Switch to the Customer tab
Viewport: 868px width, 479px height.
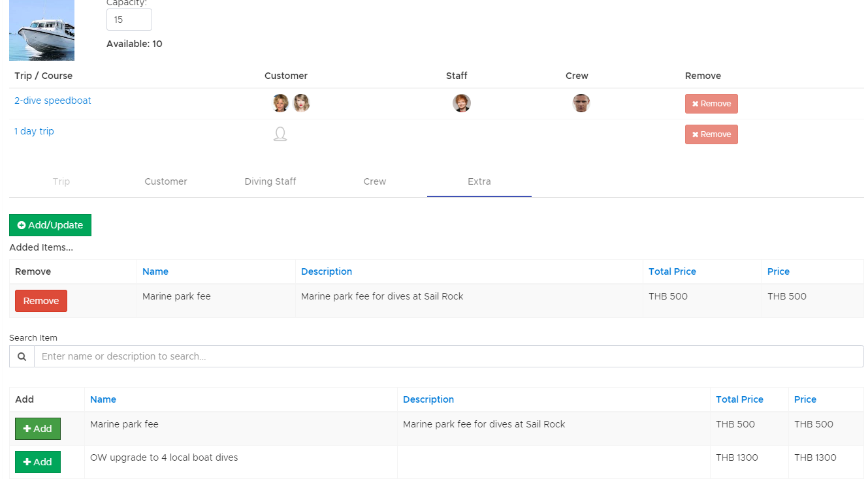[x=166, y=181]
